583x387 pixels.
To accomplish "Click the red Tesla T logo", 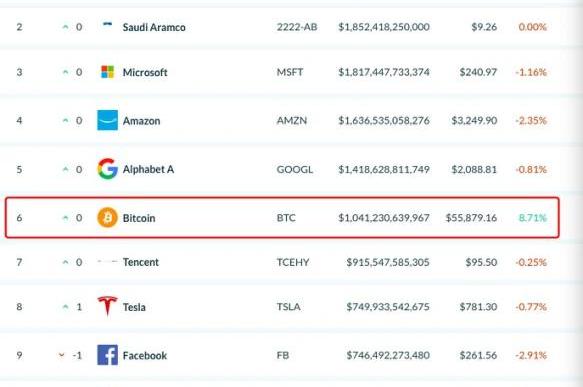I will 107,306.
